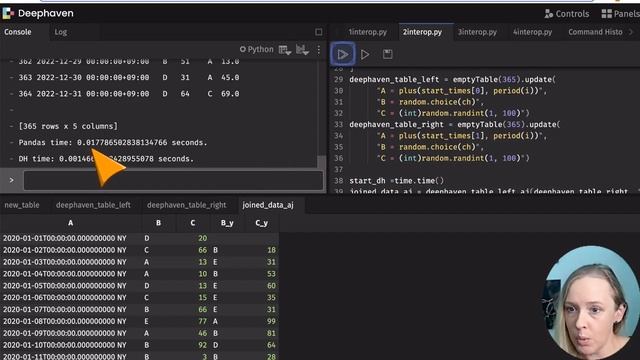The width and height of the screenshot is (640, 360).
Task: Click 'Pandas time' output line in console
Action: [113, 142]
